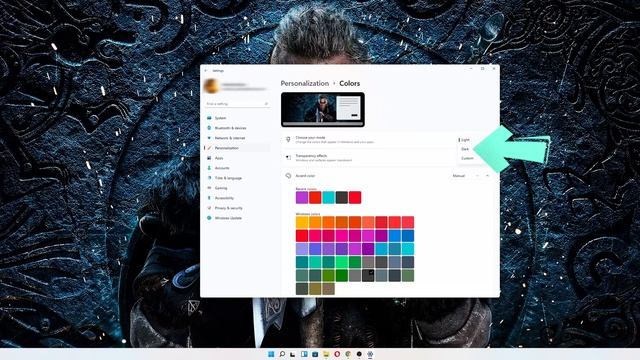
Task: Launch Opera browser from the taskbar
Action: [337, 354]
